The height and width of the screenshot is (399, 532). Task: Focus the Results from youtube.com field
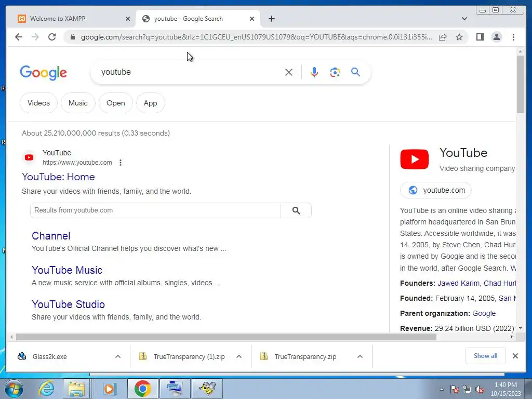pos(155,210)
